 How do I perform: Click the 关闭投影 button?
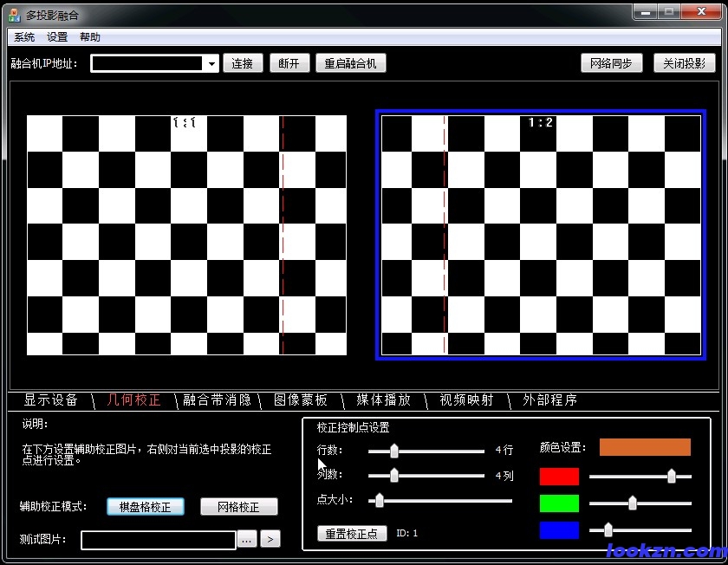point(685,63)
